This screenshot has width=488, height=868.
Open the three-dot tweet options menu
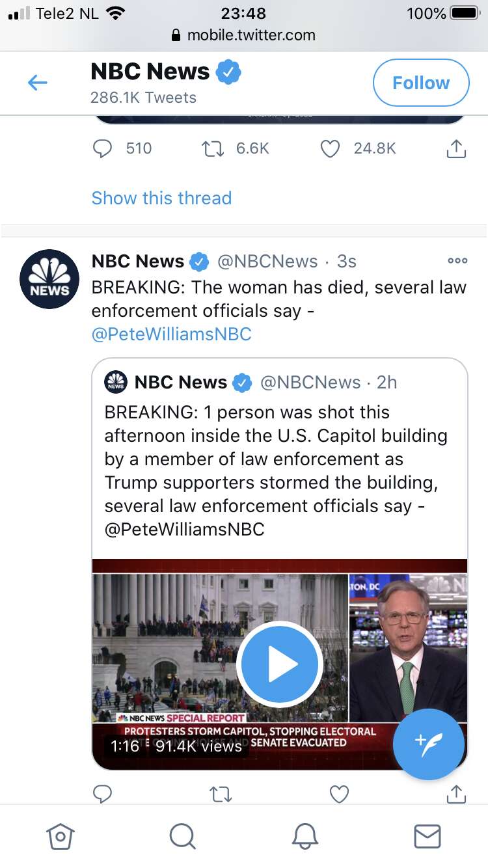pos(457,261)
